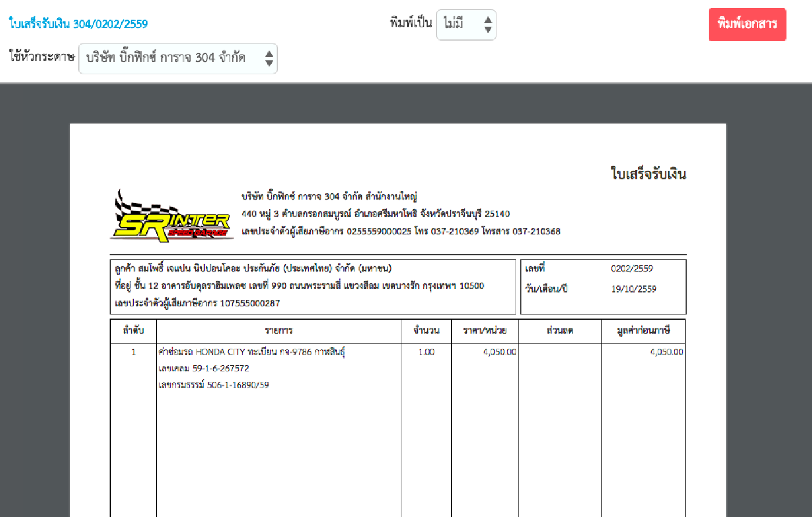
Task: Click the ราคา/หน่วย column header
Action: [485, 330]
